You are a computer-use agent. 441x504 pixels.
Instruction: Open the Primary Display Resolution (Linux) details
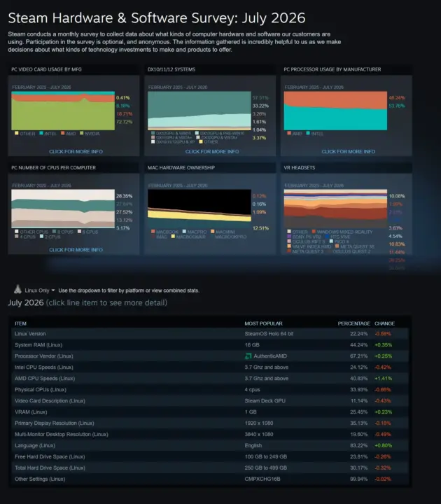(210, 423)
